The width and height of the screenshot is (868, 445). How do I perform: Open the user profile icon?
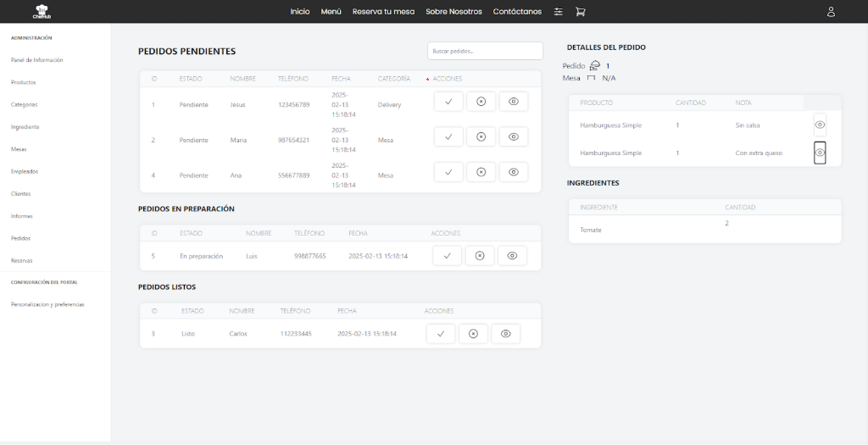(x=831, y=12)
